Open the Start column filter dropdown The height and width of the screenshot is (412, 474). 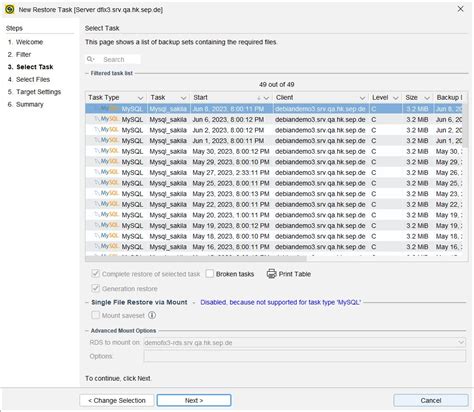266,98
